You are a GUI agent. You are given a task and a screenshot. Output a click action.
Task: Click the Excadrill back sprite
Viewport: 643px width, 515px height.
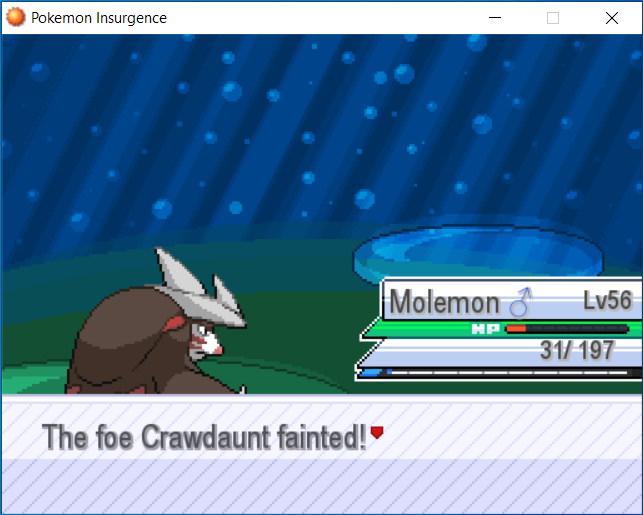point(156,321)
